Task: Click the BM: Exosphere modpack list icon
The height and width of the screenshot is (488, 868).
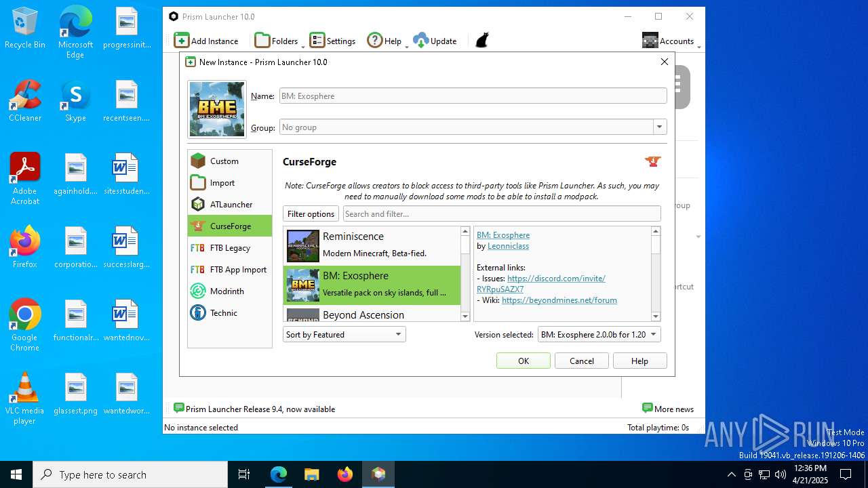Action: tap(302, 285)
